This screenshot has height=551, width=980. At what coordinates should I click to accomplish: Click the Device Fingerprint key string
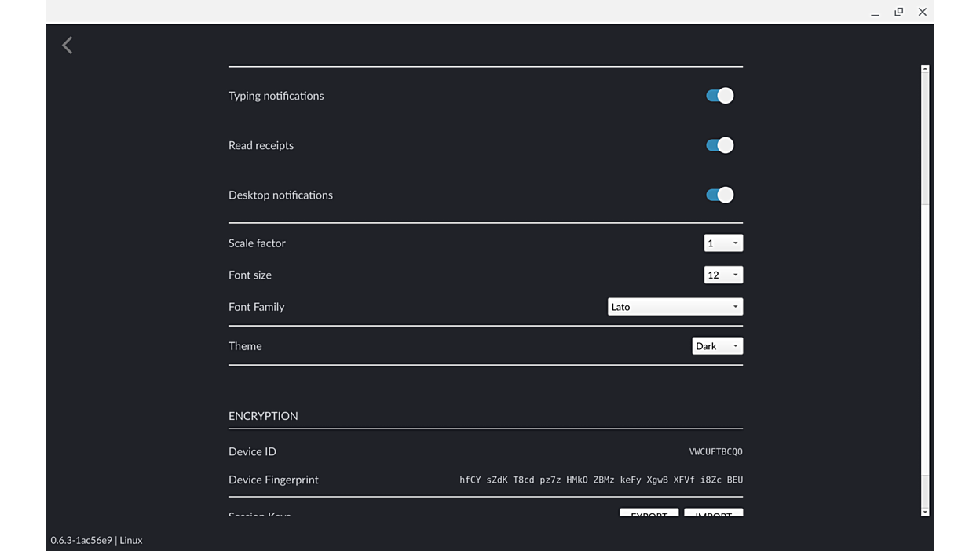(601, 480)
